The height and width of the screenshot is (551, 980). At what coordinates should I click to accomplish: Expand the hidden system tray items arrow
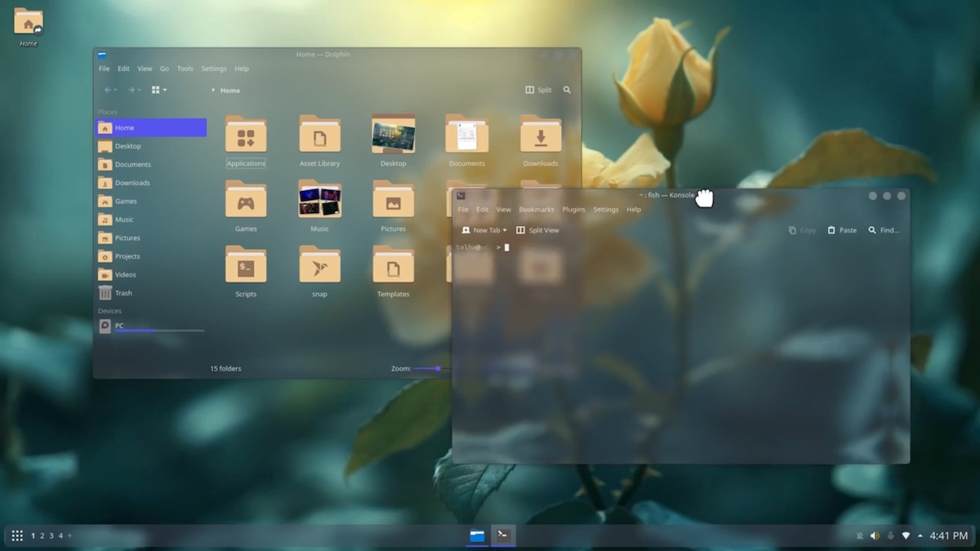coord(920,535)
